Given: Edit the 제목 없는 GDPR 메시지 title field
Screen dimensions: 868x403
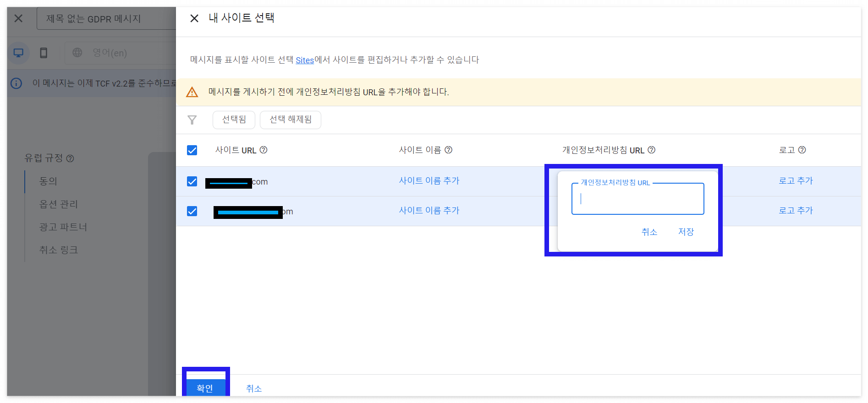Looking at the screenshot, I should click(x=106, y=19).
